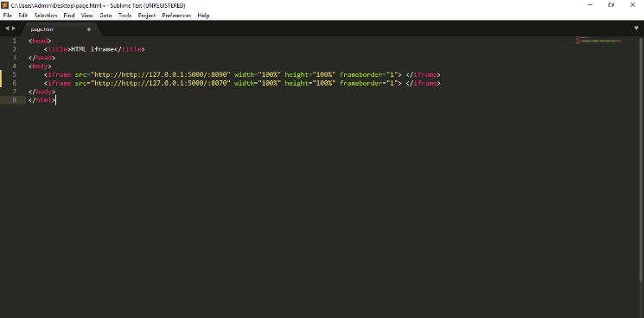The height and width of the screenshot is (318, 644).
Task: Open the Find menu
Action: click(69, 16)
